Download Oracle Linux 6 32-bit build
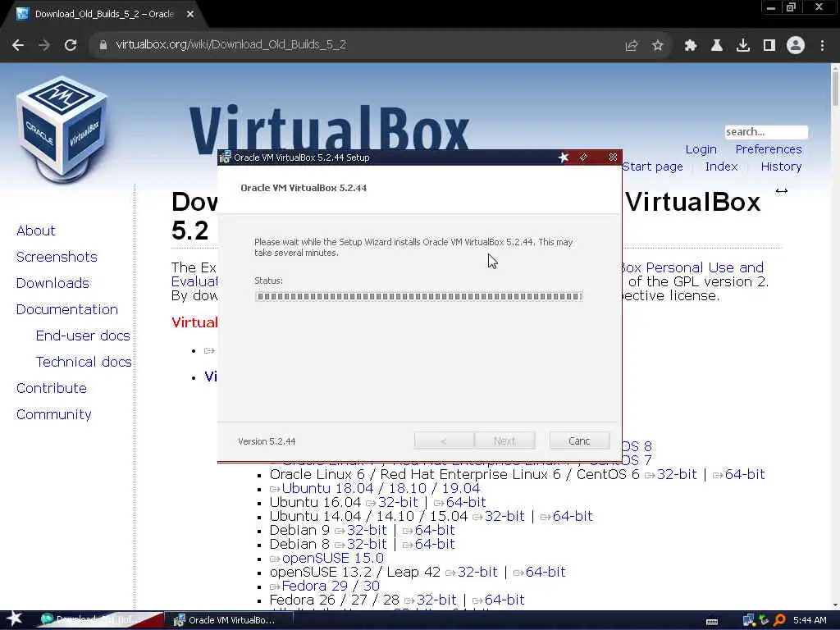This screenshot has height=630, width=840. (677, 475)
